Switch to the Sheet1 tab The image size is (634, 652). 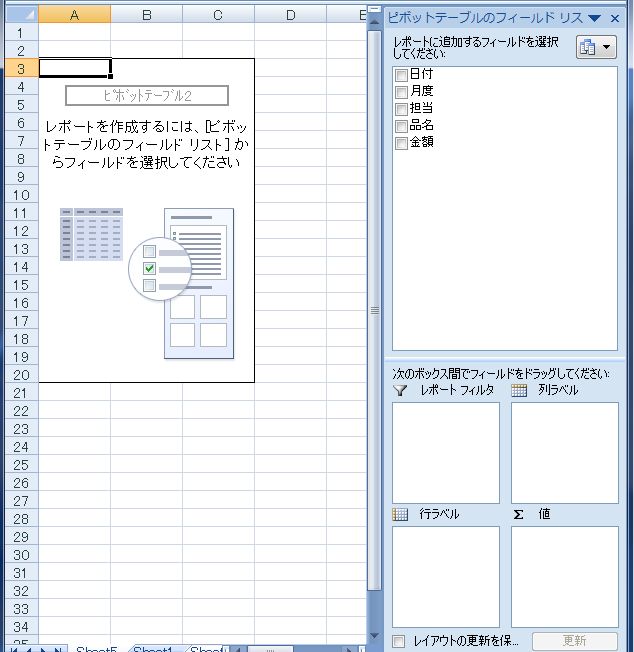point(155,650)
